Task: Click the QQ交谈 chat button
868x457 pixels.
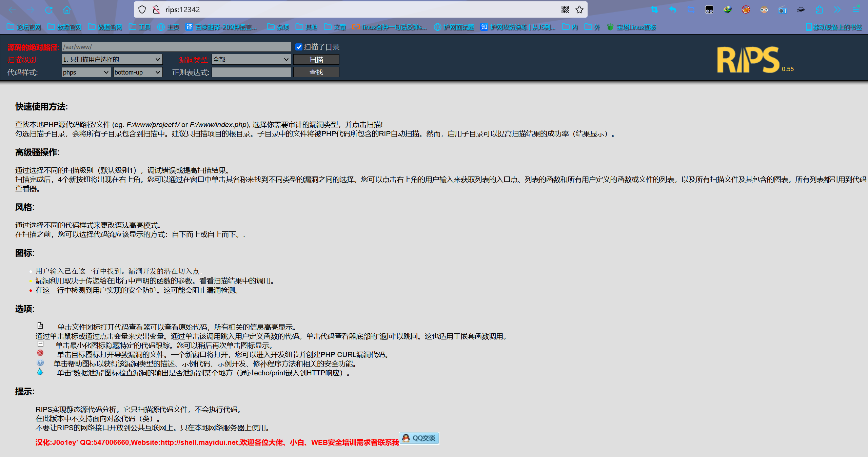Action: click(x=419, y=438)
